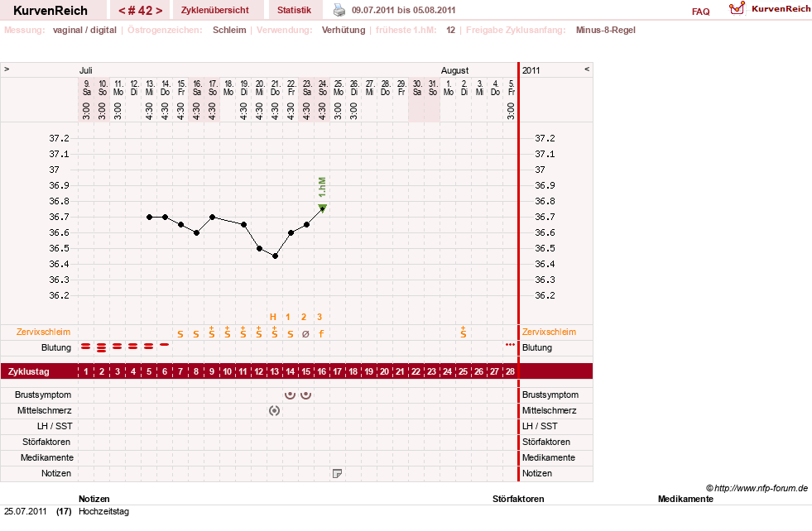Click the bottom Medikamente column heading
Screen dimensions: 812x531
pyautogui.click(x=685, y=499)
